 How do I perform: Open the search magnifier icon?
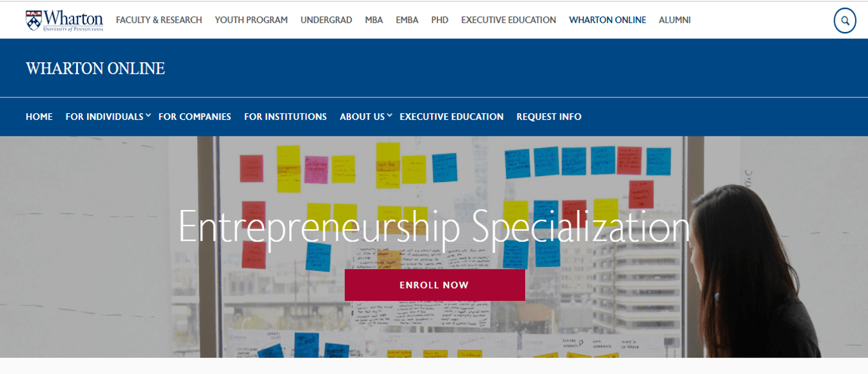[844, 20]
